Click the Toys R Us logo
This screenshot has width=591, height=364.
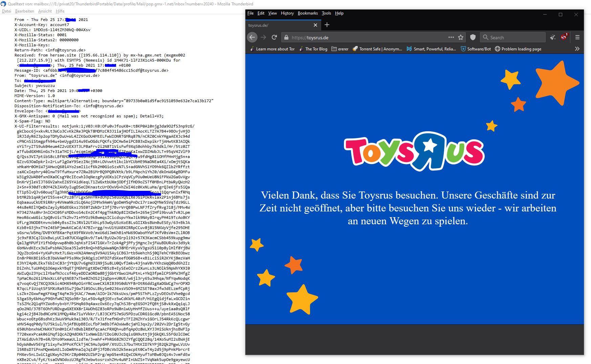pos(414,151)
